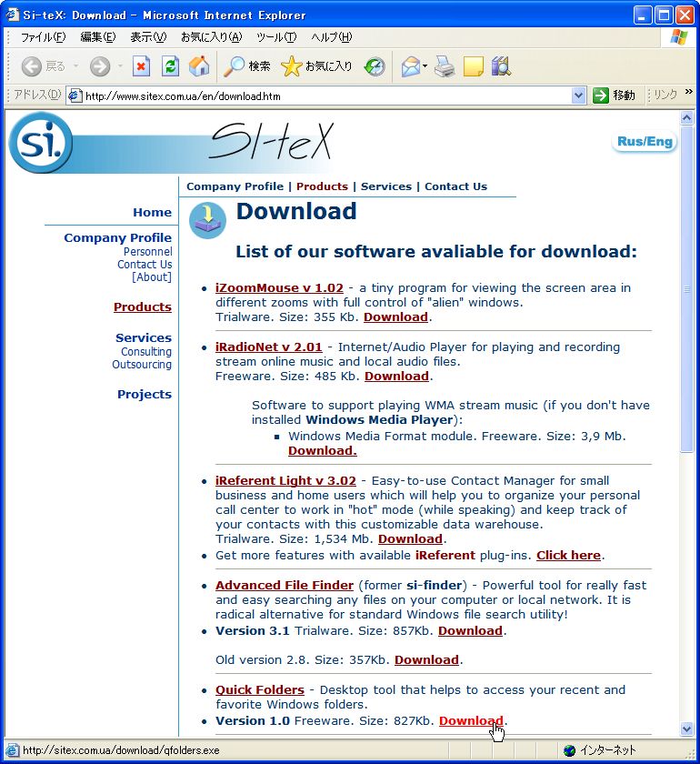The width and height of the screenshot is (700, 764).
Task: Open Company Profile in top navigation
Action: tap(235, 186)
